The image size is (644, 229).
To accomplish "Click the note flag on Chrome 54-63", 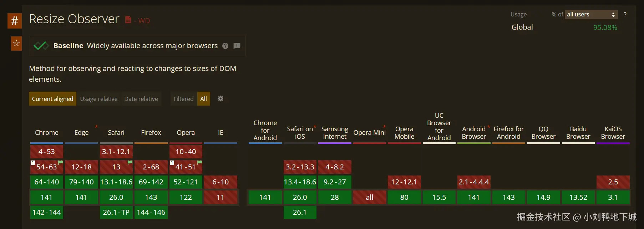I will point(60,162).
